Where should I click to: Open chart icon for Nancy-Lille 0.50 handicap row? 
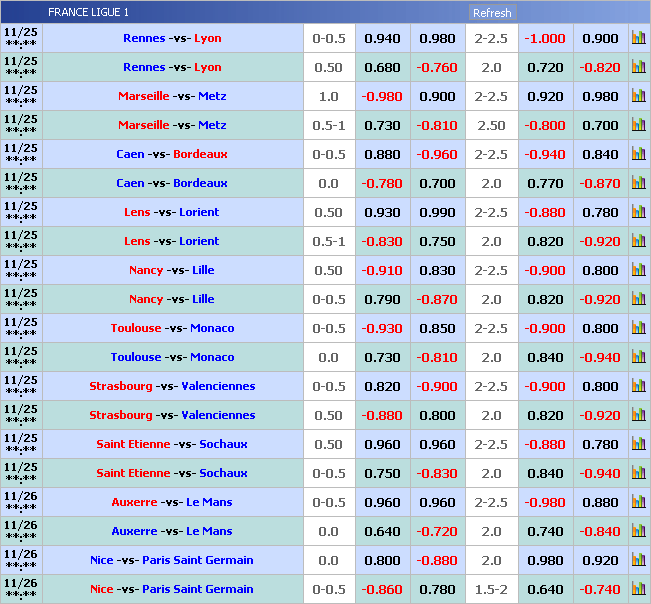pos(638,270)
